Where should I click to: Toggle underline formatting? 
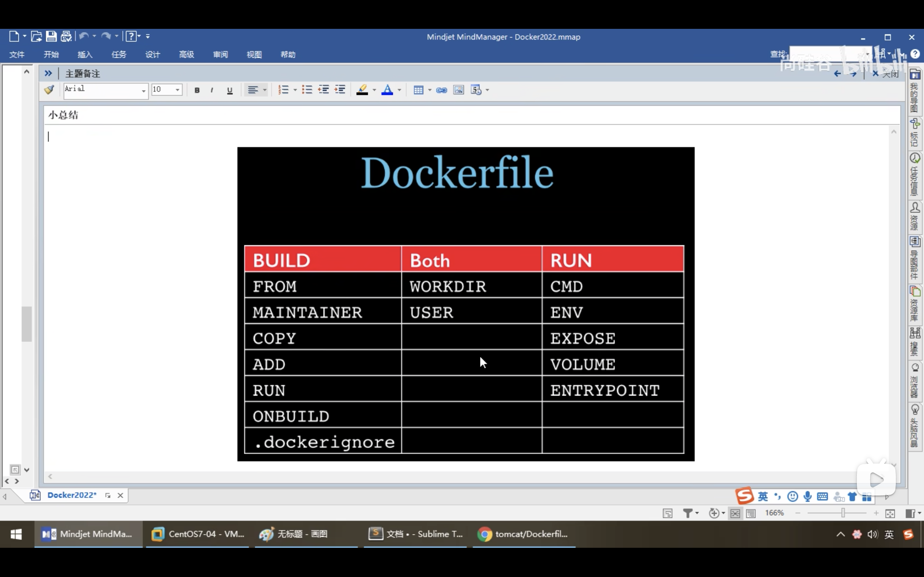[x=230, y=90]
